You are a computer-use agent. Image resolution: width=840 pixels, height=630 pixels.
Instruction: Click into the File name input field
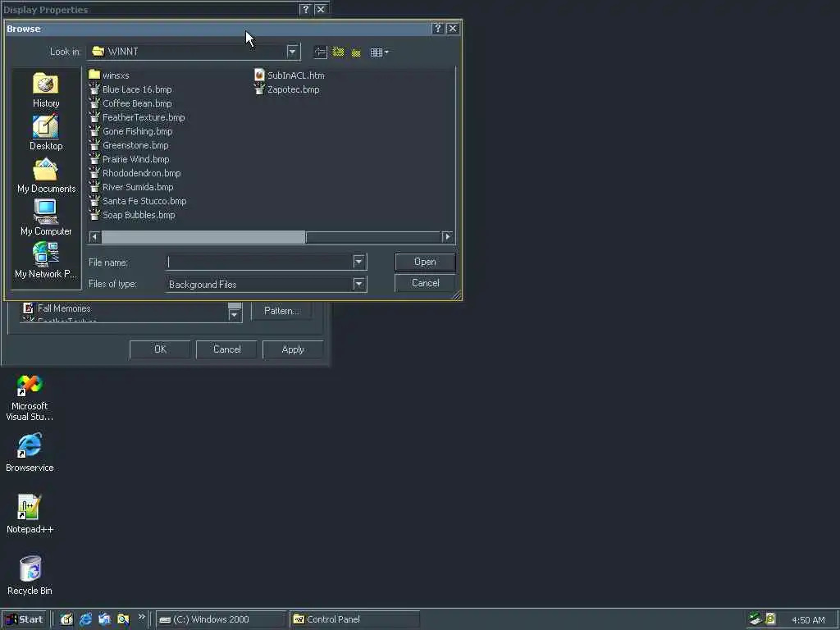[x=259, y=262]
